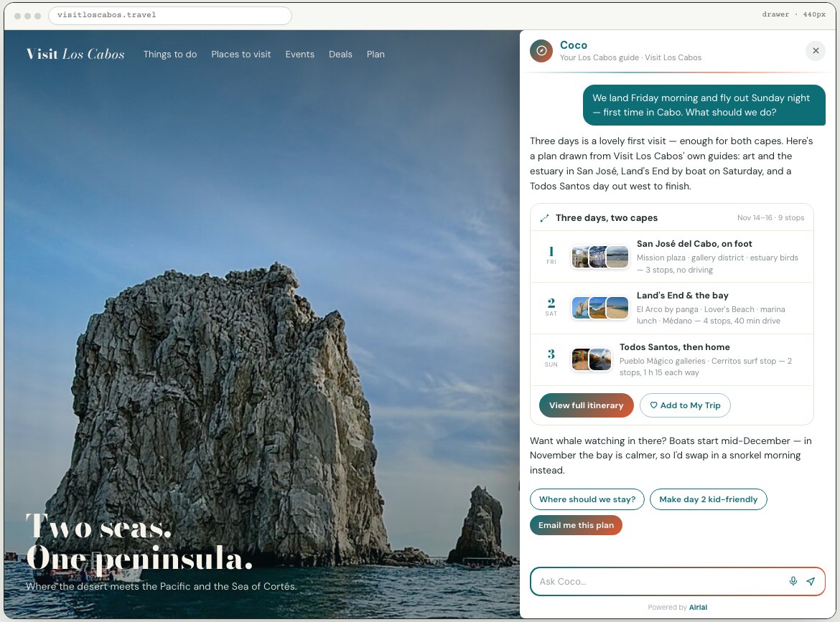The height and width of the screenshot is (622, 840).
Task: Close the Coco chat drawer
Action: [816, 51]
